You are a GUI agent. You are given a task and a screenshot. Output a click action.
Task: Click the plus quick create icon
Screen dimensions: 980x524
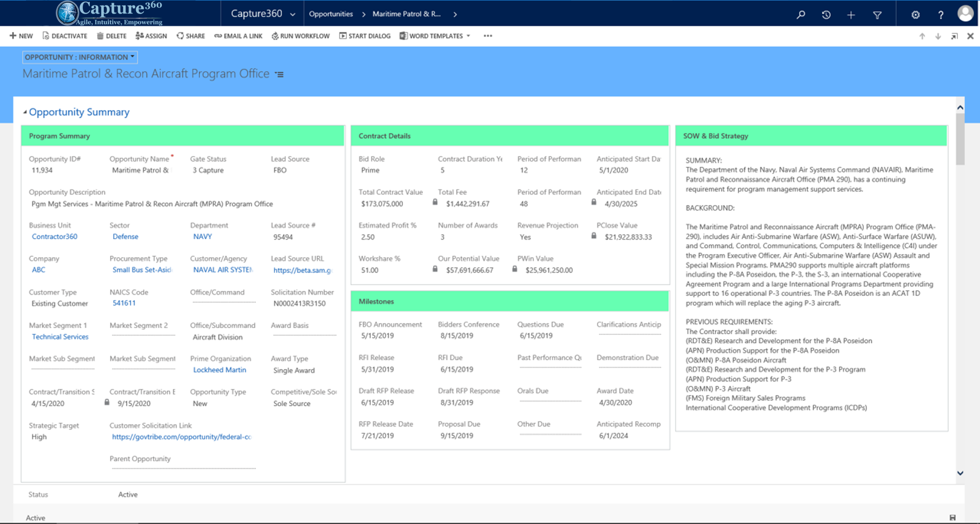[x=851, y=15]
